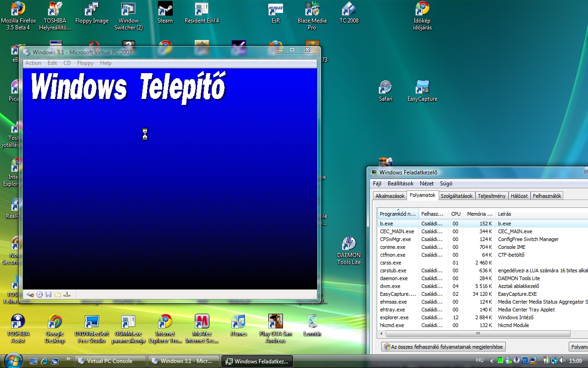The image size is (588, 368).
Task: Open the Időkép időjárás shortcut
Action: (423, 16)
